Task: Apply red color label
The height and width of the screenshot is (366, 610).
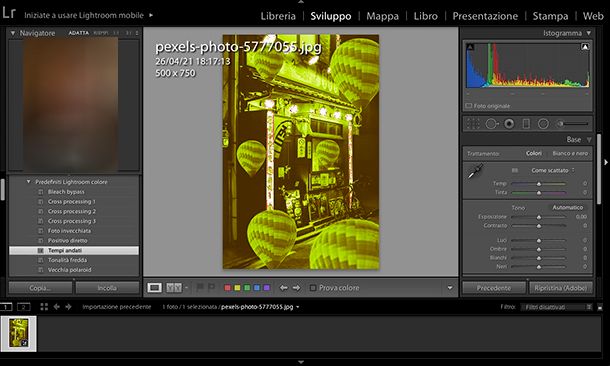Action: coord(228,288)
